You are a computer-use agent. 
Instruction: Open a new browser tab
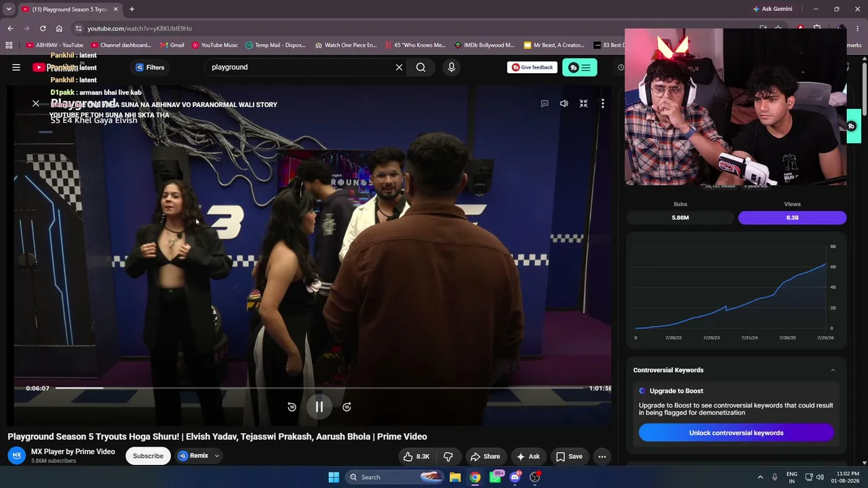tap(132, 9)
